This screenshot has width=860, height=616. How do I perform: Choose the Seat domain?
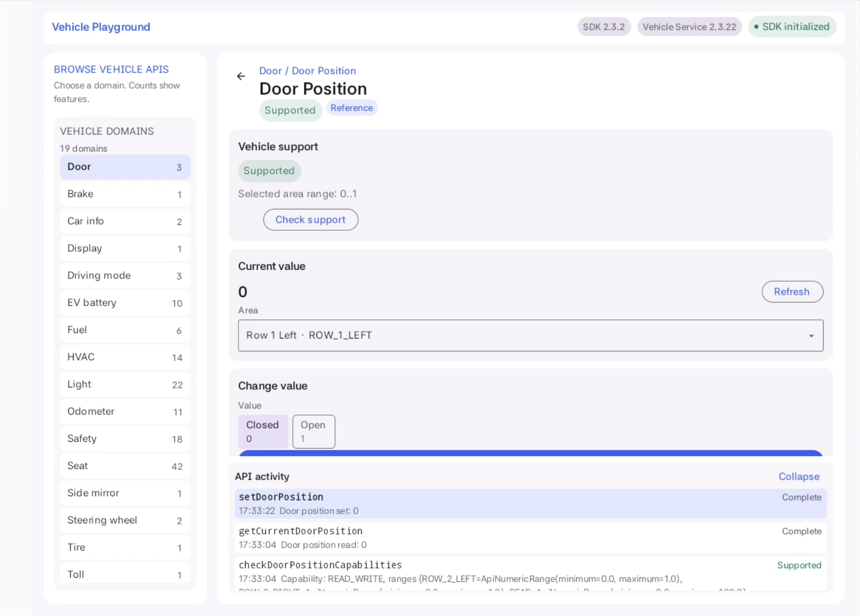pyautogui.click(x=125, y=466)
